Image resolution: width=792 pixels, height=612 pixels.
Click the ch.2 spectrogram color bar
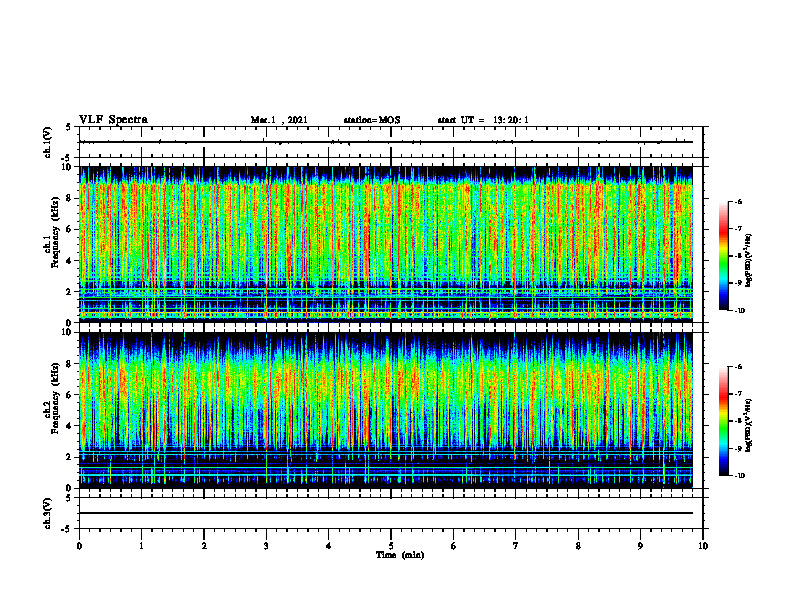[723, 421]
